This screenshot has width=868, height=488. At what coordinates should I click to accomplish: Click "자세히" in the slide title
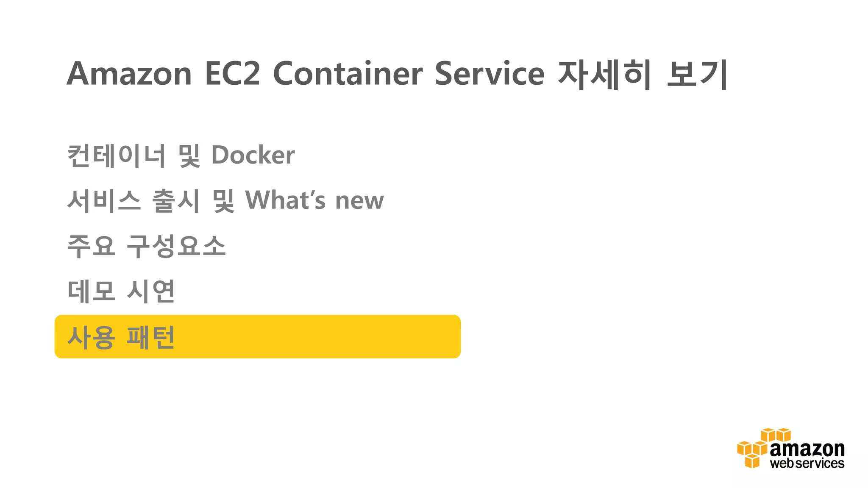pyautogui.click(x=604, y=75)
